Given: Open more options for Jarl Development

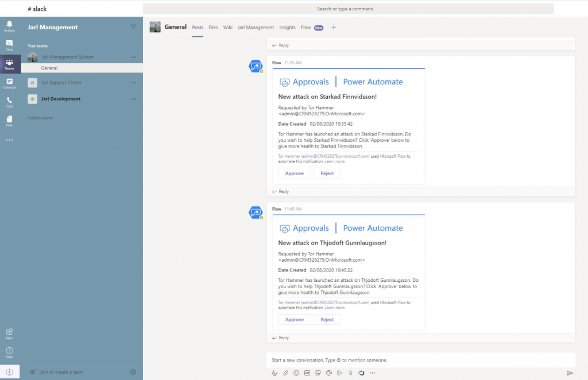Looking at the screenshot, I should click(x=133, y=99).
